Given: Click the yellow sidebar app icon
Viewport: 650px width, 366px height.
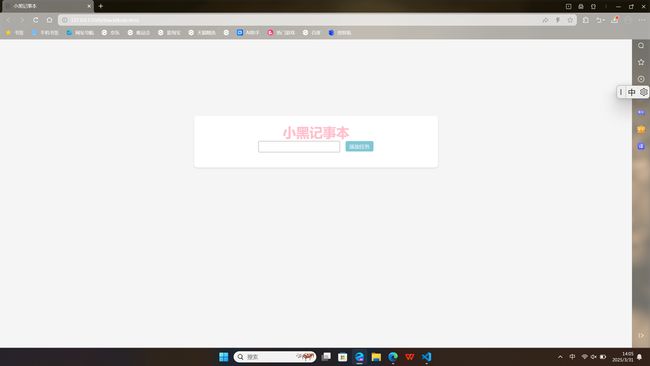Looking at the screenshot, I should point(641,129).
